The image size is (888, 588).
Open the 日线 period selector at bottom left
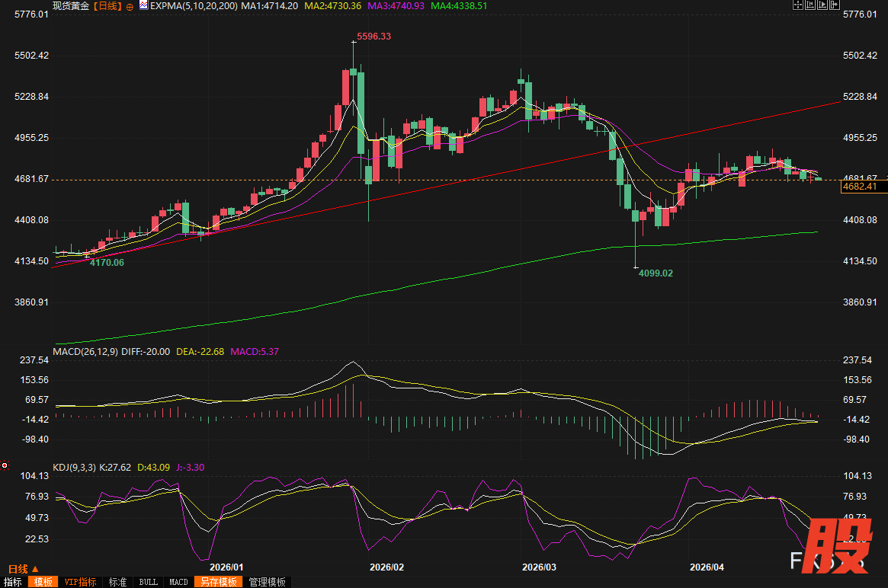click(23, 569)
